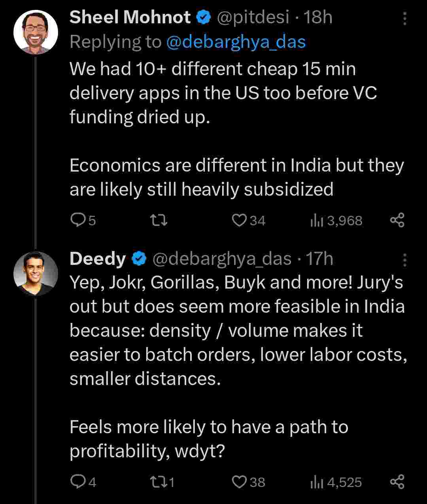Open the @pitdesi handle
This screenshot has width=427, height=504.
click(253, 18)
